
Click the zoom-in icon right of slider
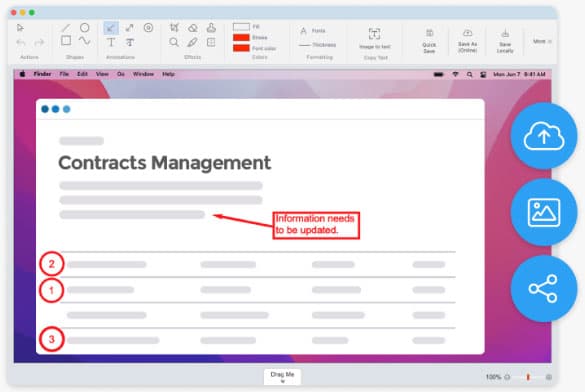(x=549, y=377)
